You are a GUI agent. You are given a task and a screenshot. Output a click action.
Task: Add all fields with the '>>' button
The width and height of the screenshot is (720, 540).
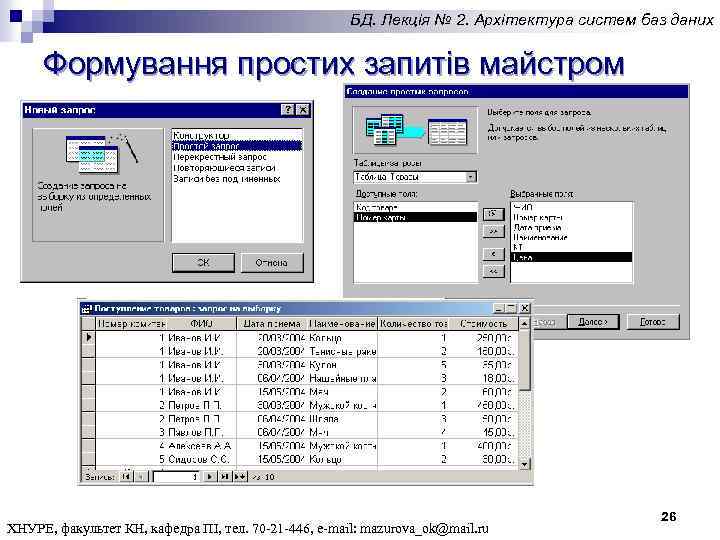[493, 231]
